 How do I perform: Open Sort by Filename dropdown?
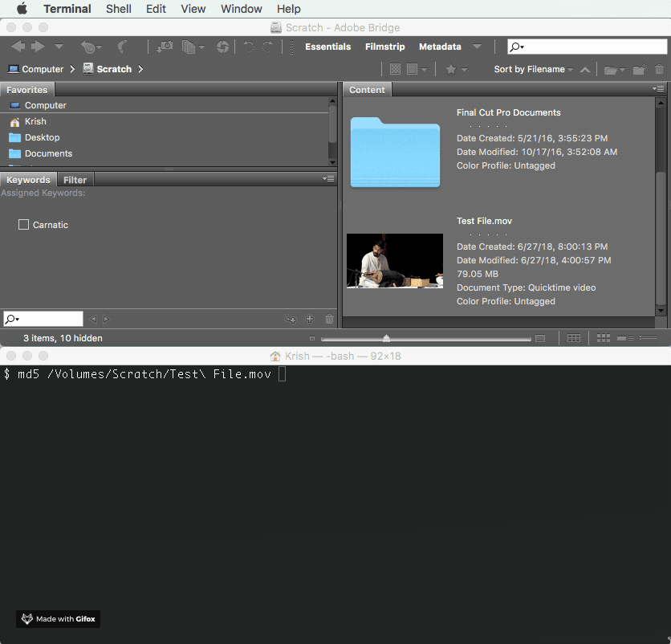(x=533, y=69)
